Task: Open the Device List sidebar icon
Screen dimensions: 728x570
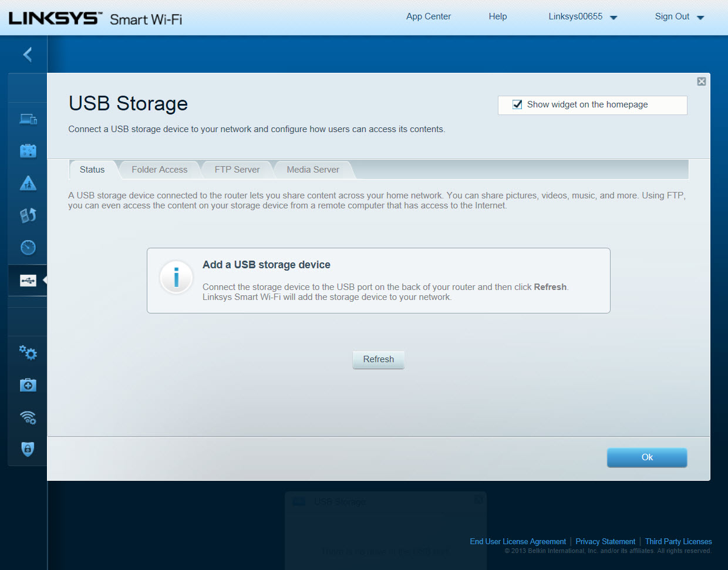Action: [28, 119]
